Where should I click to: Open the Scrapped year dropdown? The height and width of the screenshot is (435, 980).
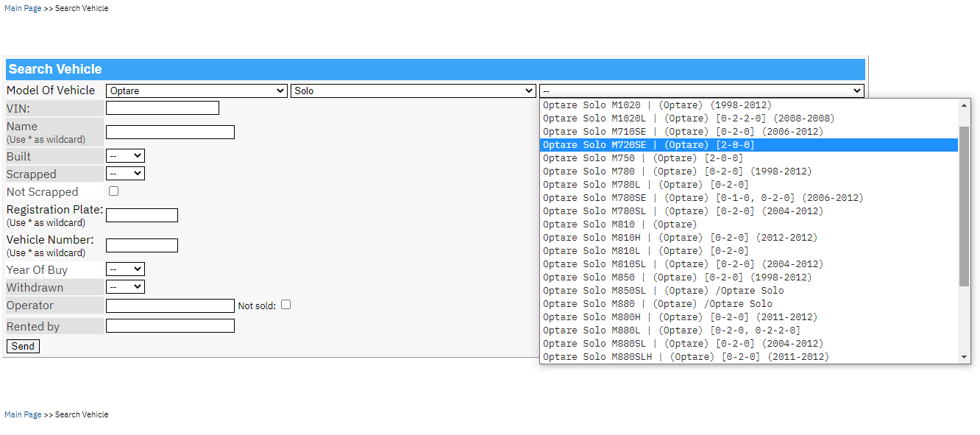(125, 174)
